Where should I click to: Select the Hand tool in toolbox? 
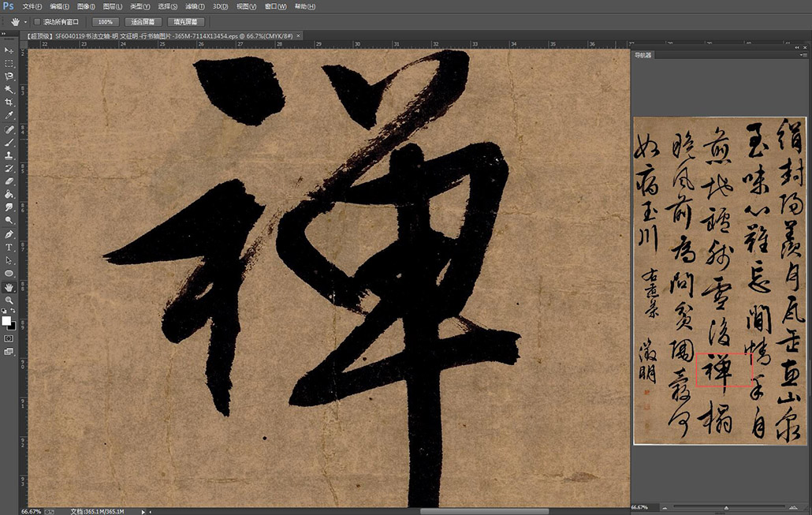9,288
